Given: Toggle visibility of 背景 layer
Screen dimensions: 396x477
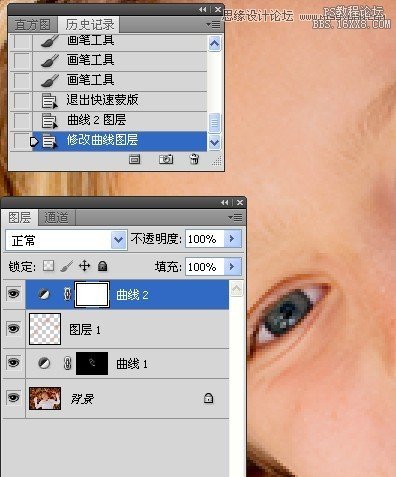Looking at the screenshot, I should click(x=13, y=398).
